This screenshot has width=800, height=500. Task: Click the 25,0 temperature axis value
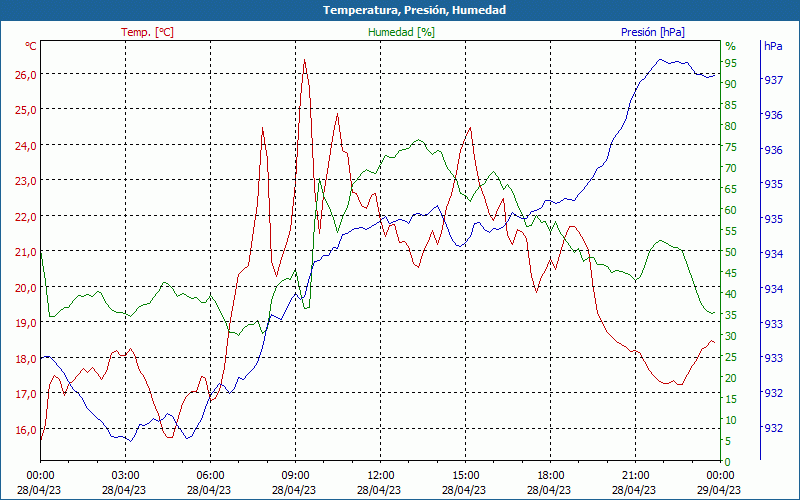(x=27, y=110)
